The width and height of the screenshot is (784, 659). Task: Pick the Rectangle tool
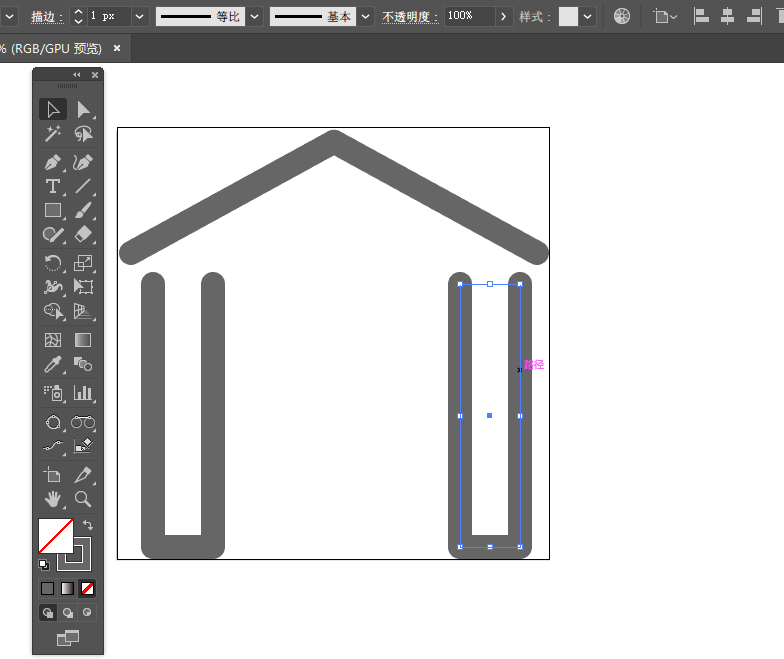click(53, 210)
